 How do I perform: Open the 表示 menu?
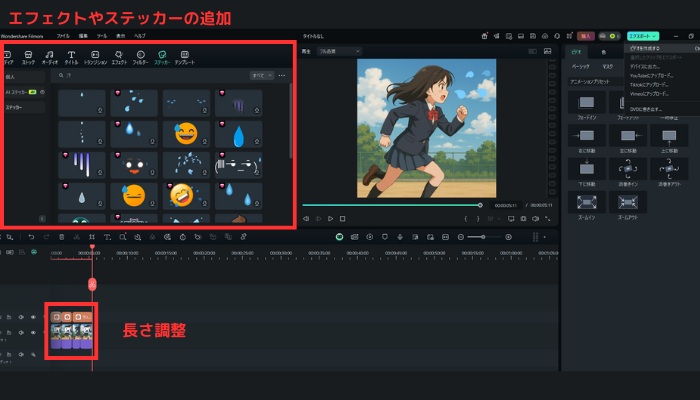point(121,36)
